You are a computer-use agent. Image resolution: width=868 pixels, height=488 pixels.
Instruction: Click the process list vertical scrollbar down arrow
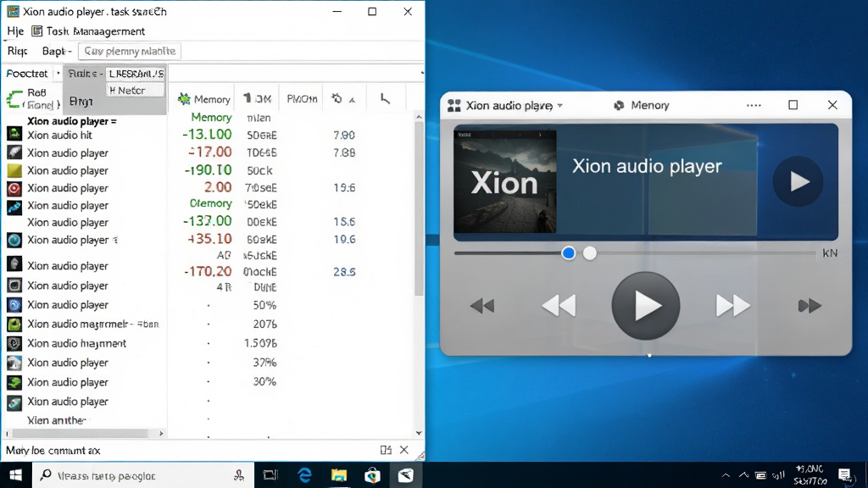(419, 433)
